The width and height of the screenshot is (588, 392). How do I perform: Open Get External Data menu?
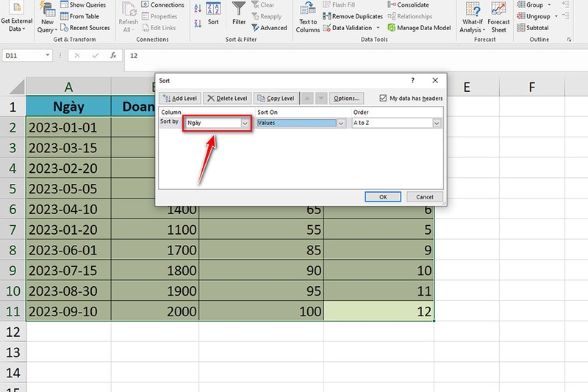pos(16,17)
